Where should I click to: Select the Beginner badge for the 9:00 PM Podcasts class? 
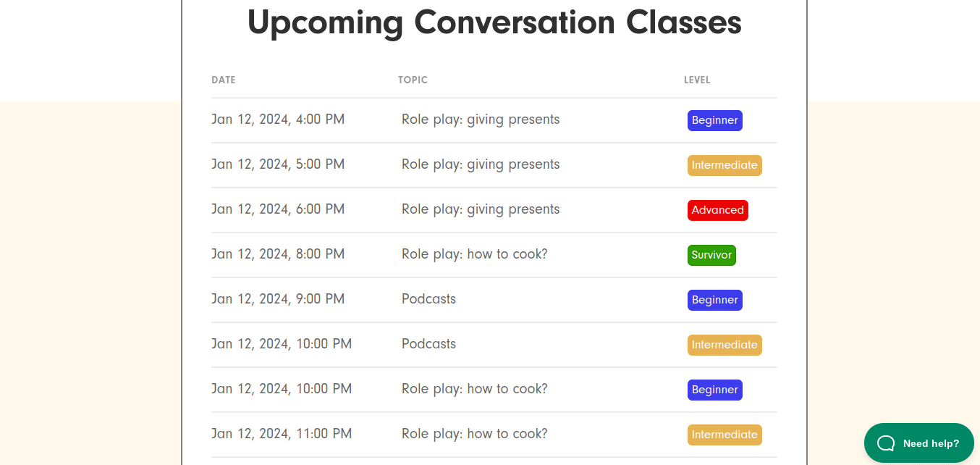tap(714, 300)
